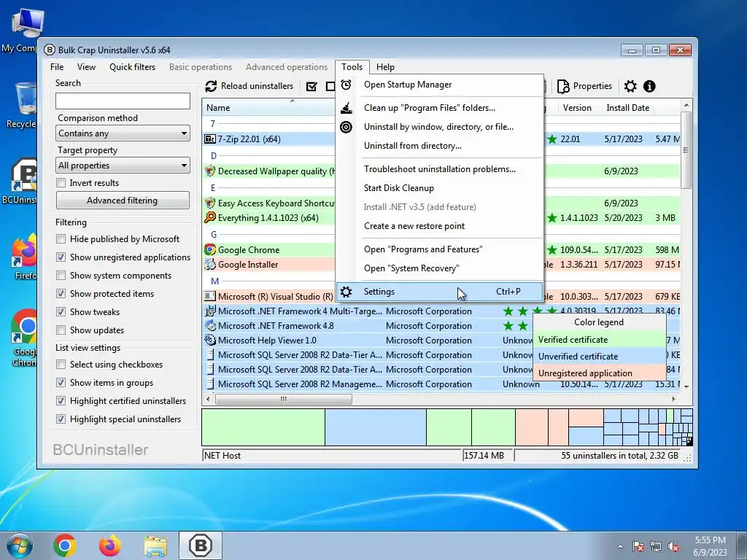Click the target icon beside Uninstall by window
This screenshot has height=560, width=747.
(x=347, y=127)
